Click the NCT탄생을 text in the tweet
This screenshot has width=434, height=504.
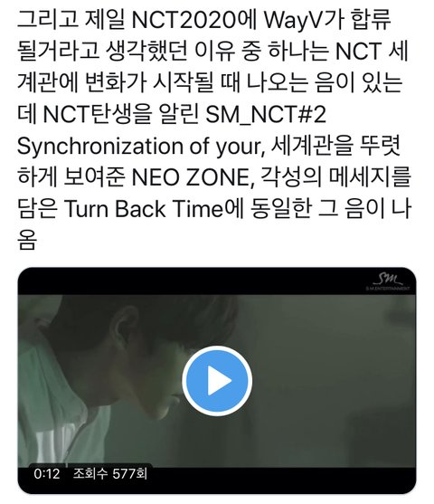click(x=97, y=115)
